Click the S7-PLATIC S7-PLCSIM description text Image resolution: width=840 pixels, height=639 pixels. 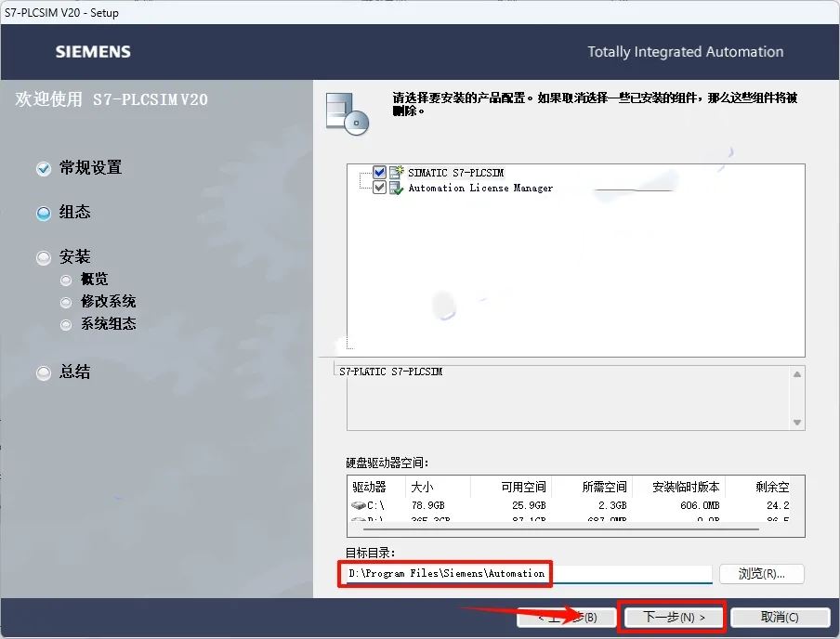click(390, 372)
